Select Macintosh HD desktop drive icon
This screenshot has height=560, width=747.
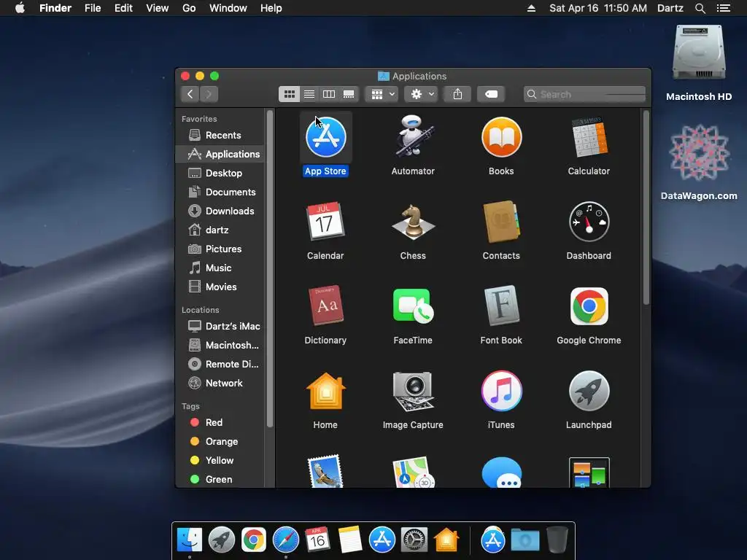698,53
